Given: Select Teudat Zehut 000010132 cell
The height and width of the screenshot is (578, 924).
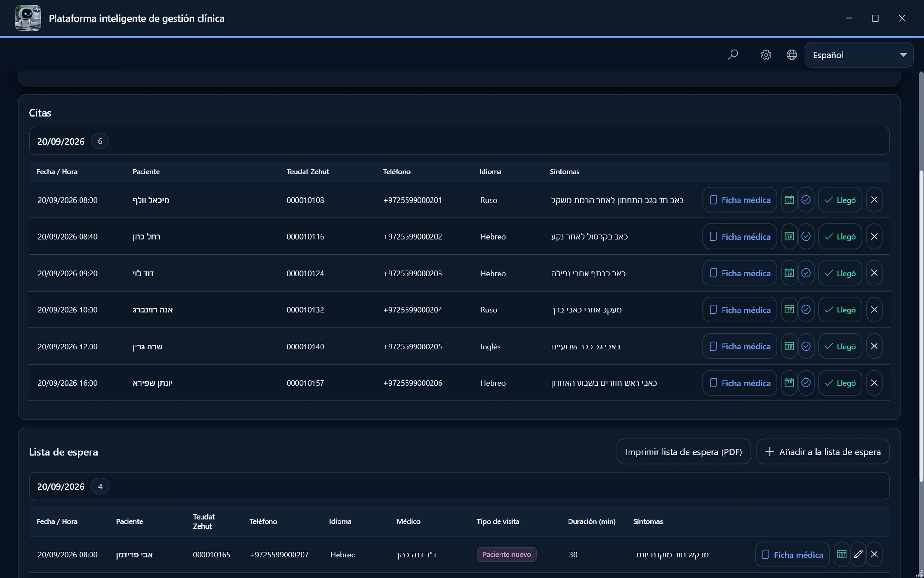Looking at the screenshot, I should [x=305, y=310].
